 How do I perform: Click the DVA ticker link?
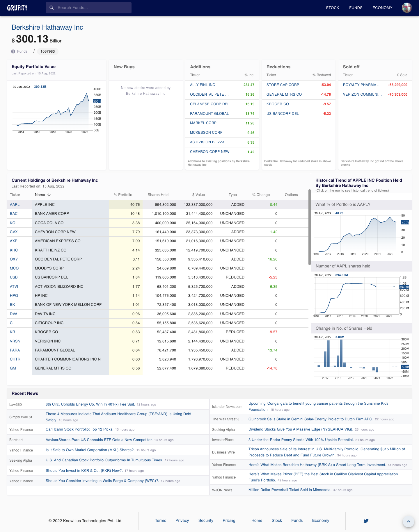[14, 314]
